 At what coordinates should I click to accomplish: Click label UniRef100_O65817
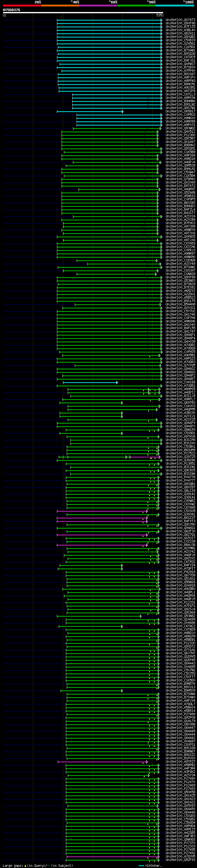[x=180, y=111]
